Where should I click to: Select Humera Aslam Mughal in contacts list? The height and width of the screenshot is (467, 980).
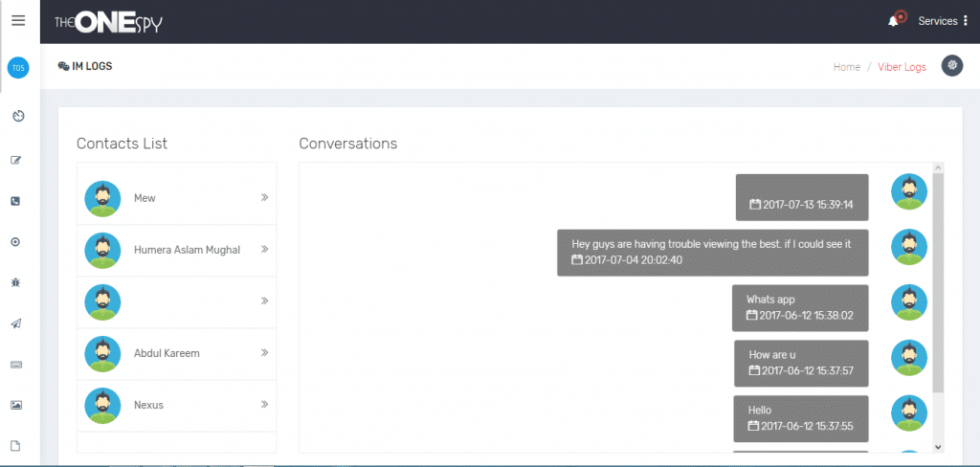point(187,250)
